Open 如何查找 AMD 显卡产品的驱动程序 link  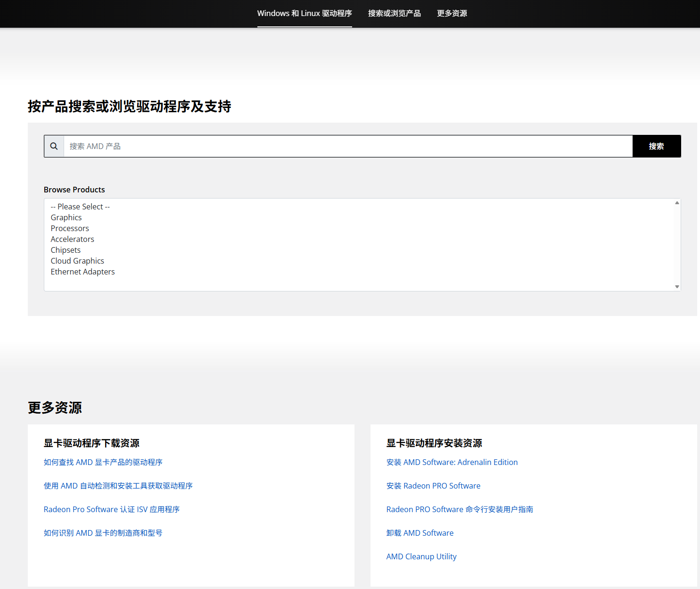click(103, 462)
